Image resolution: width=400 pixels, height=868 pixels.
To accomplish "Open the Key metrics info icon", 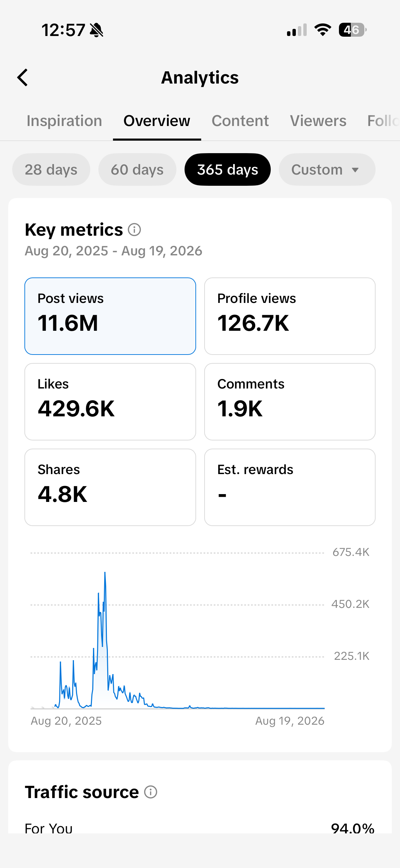I will 134,230.
